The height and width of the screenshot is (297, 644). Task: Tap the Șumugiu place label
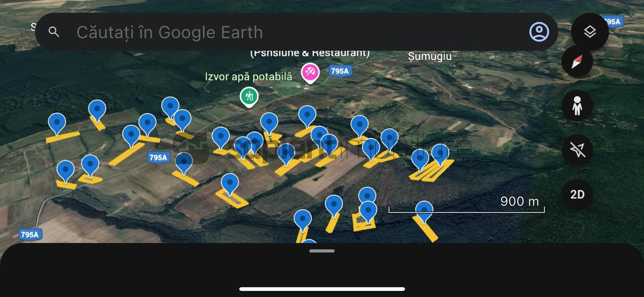pyautogui.click(x=430, y=56)
